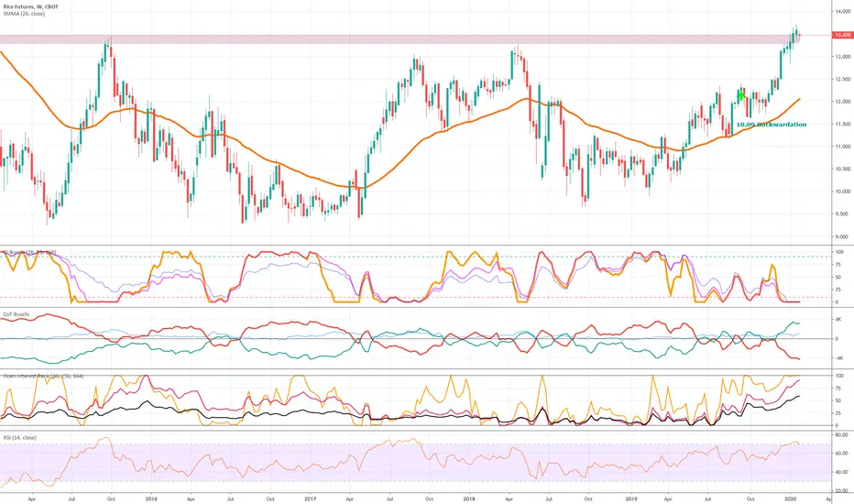Select the '18.09 Backwardation' text annotation
The image size is (854, 504).
click(772, 125)
